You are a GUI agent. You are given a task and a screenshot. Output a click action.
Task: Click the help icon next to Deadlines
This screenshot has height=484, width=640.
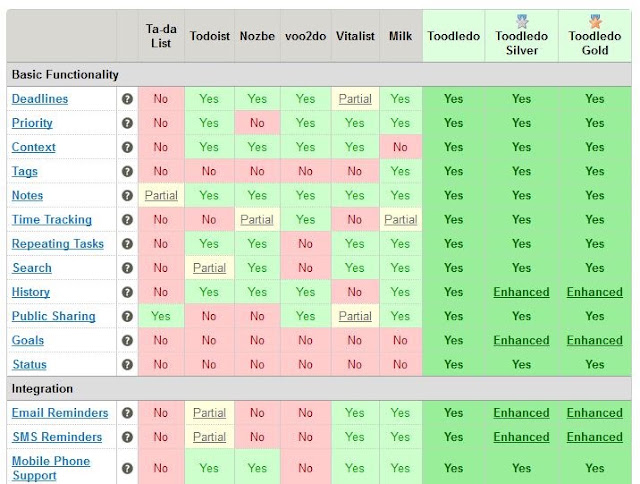(x=127, y=99)
